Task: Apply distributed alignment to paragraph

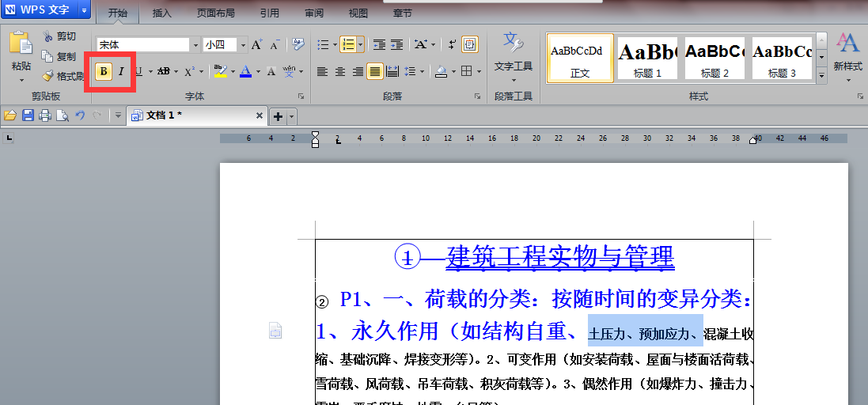Action: point(392,71)
